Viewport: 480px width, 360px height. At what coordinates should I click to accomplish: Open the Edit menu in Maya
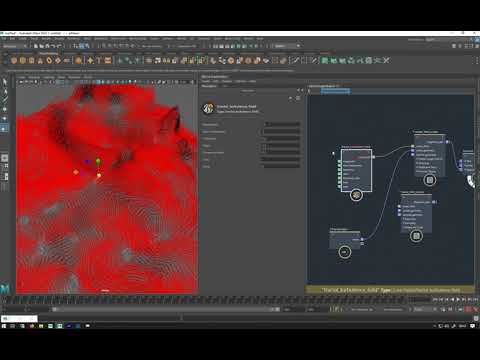tap(12, 39)
